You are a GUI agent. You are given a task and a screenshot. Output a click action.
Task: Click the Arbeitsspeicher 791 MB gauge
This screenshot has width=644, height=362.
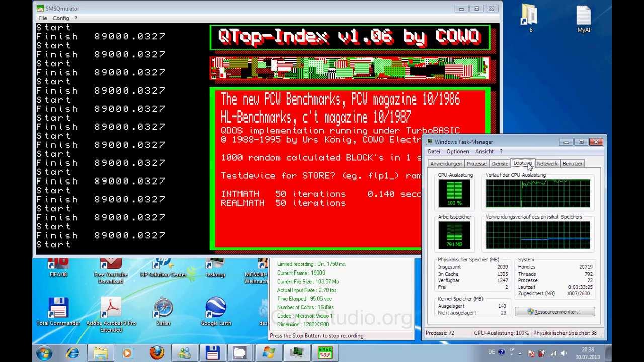pyautogui.click(x=454, y=235)
